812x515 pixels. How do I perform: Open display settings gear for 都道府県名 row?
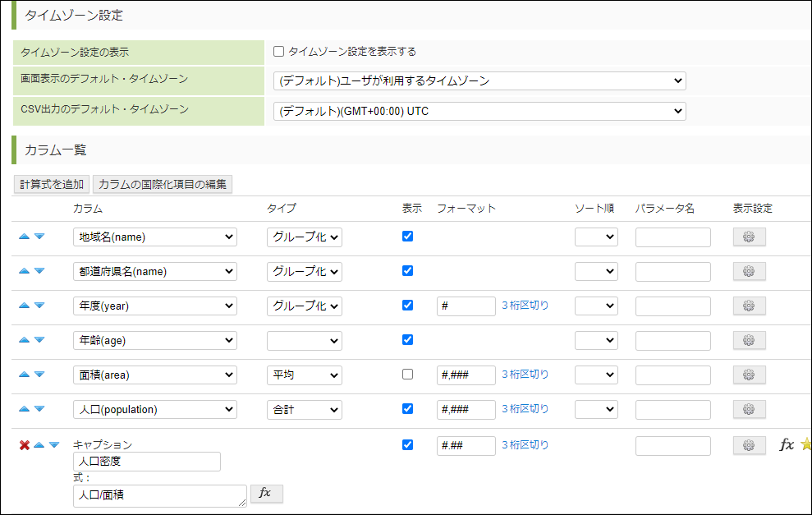[x=749, y=271]
